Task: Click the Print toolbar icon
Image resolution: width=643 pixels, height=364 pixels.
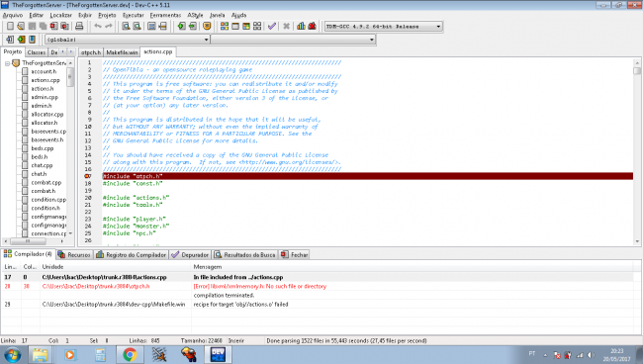Action: tap(79, 26)
